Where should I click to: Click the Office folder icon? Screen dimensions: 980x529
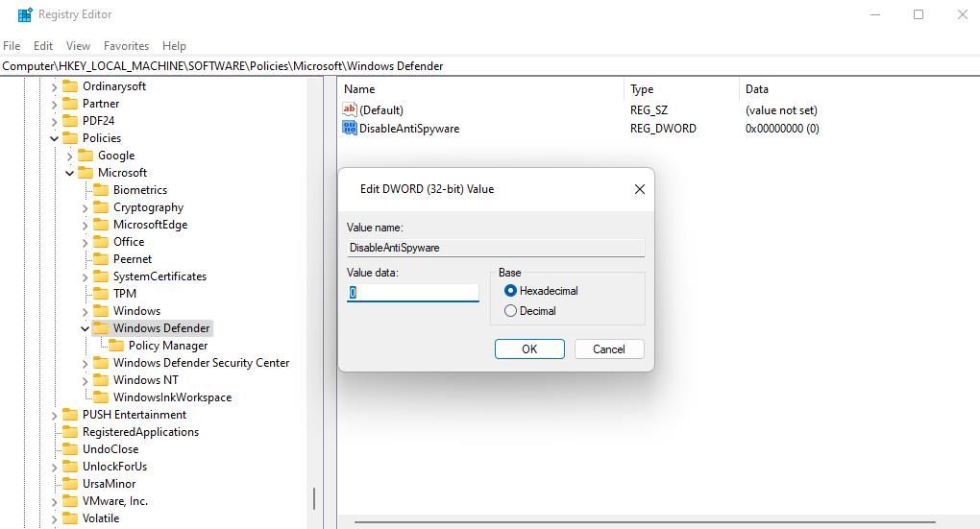pos(101,242)
